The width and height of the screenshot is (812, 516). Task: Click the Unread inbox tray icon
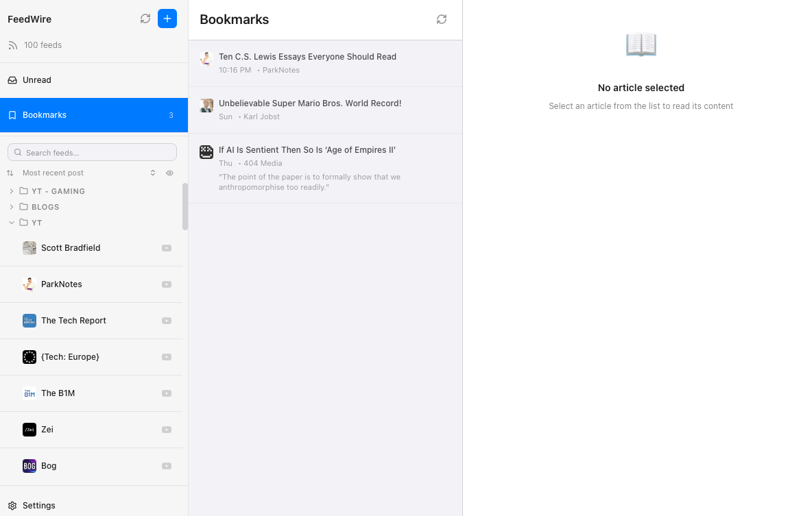(12, 80)
